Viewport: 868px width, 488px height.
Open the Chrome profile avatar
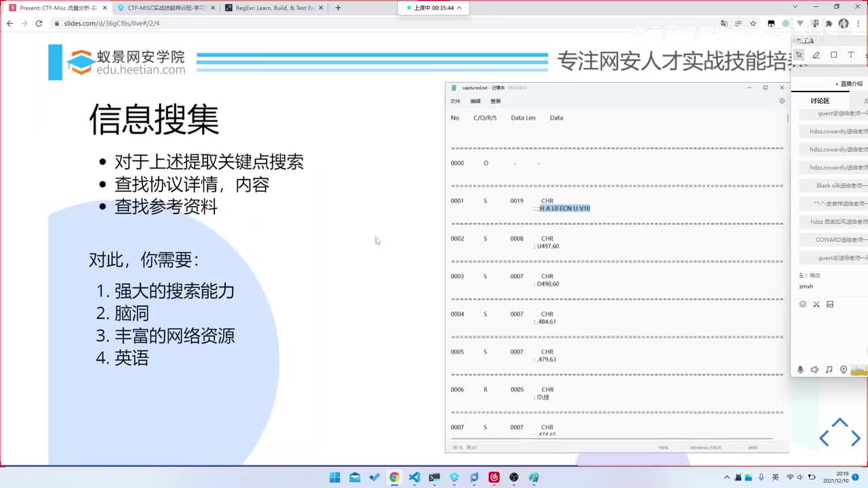(x=844, y=23)
